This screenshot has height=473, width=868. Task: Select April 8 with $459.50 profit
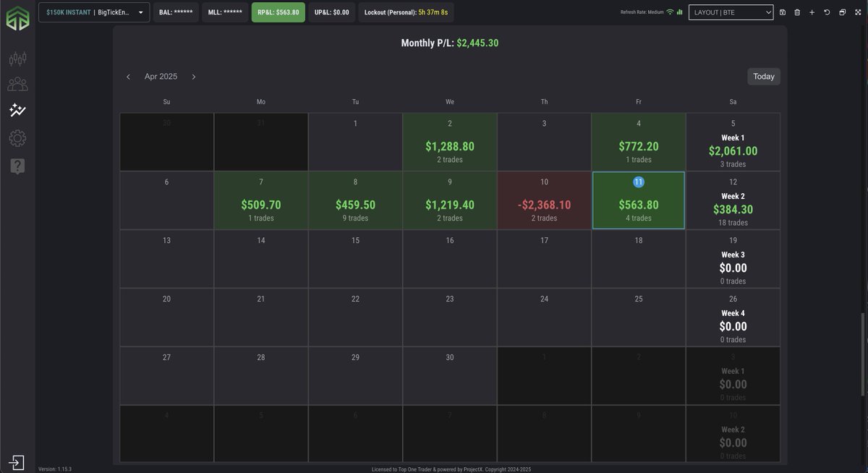pos(355,200)
